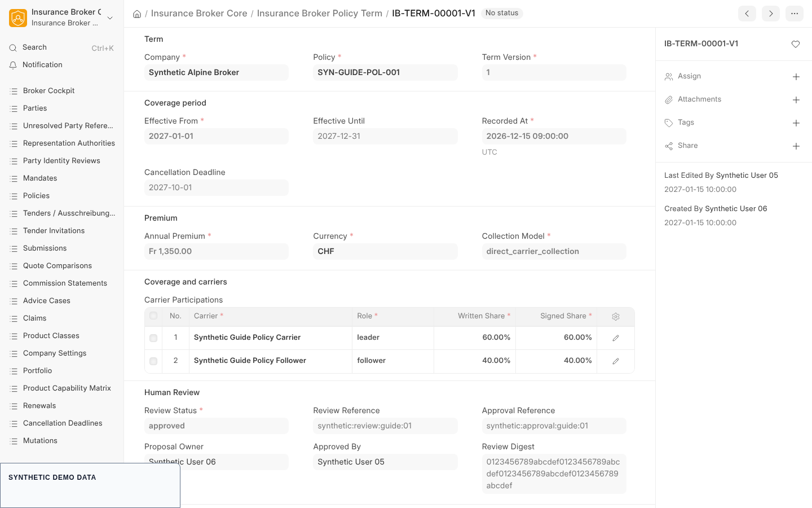
Task: Add an attachment via plus icon
Action: point(796,100)
